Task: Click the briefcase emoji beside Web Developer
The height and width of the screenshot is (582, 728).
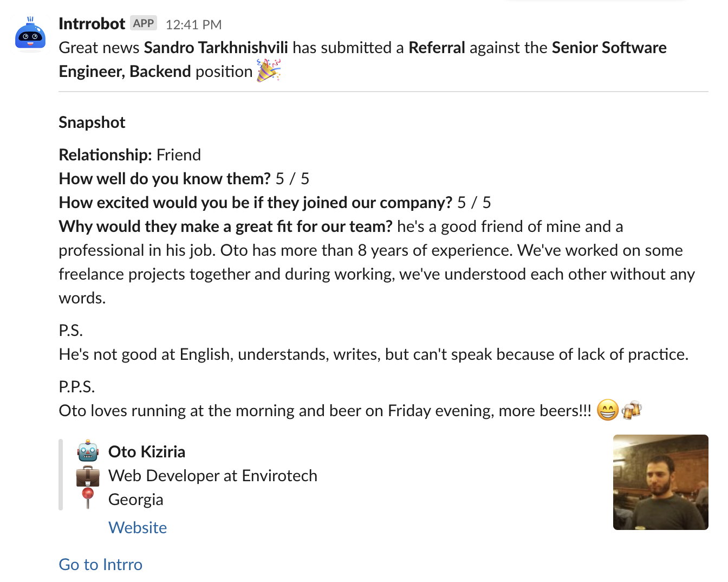Action: [88, 476]
